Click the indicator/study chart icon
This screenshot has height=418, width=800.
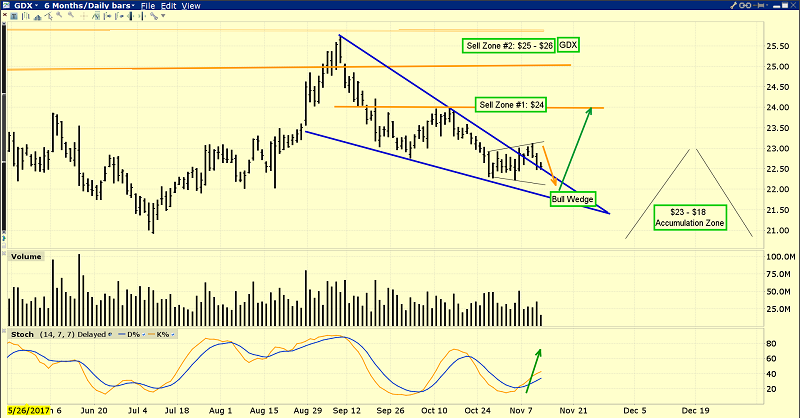(96, 16)
